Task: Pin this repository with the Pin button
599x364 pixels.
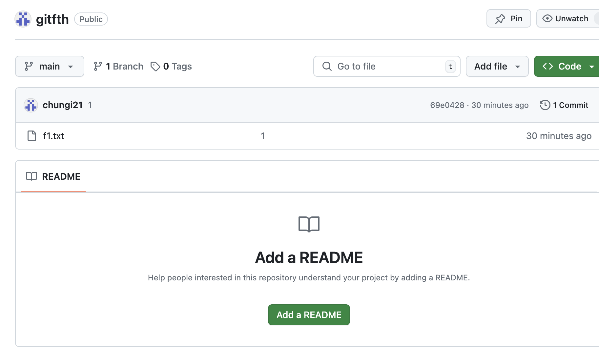Action: coord(508,18)
